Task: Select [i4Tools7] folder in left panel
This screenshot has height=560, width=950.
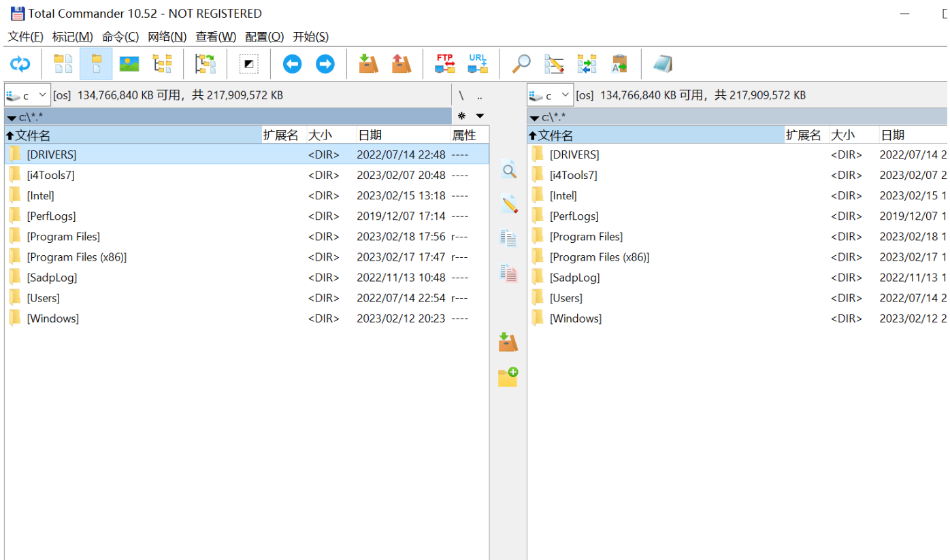Action: click(246, 175)
